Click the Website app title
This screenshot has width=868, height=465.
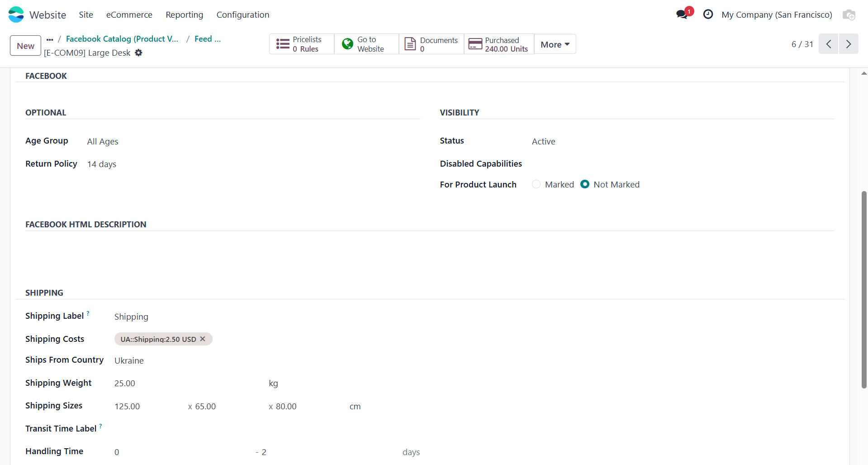tap(48, 14)
